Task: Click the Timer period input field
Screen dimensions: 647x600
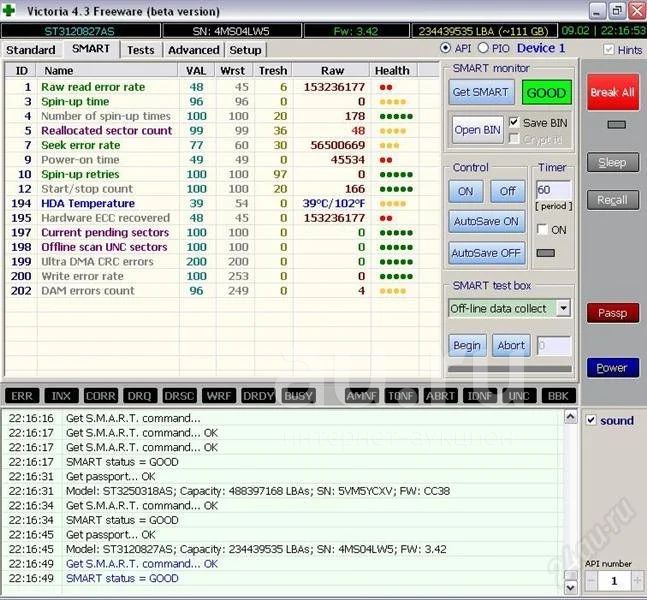Action: [554, 190]
